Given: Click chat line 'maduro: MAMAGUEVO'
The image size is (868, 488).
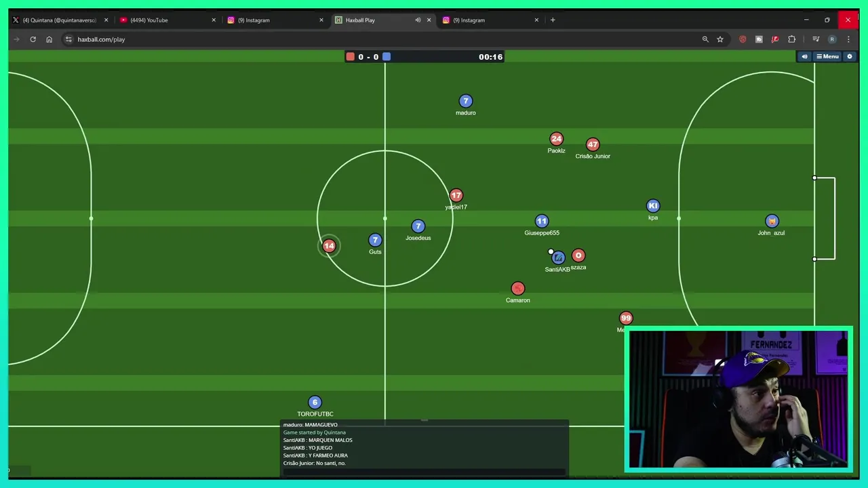Looking at the screenshot, I should click(310, 425).
